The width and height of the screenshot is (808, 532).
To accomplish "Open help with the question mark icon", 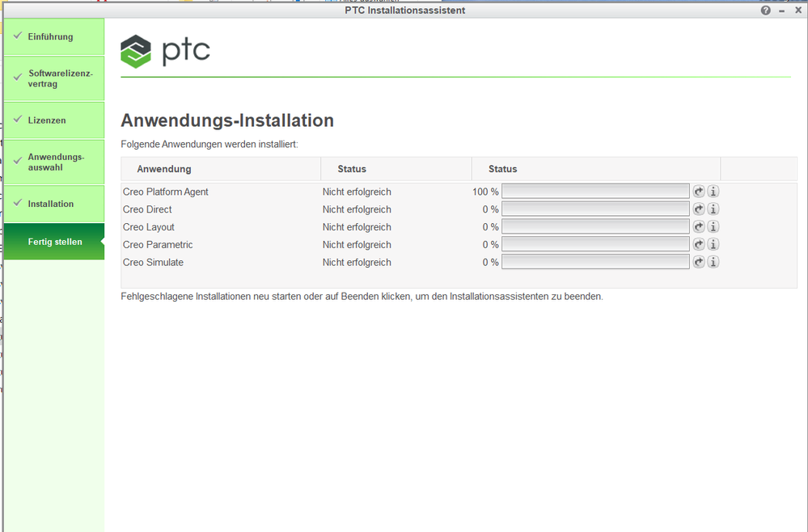I will click(766, 11).
